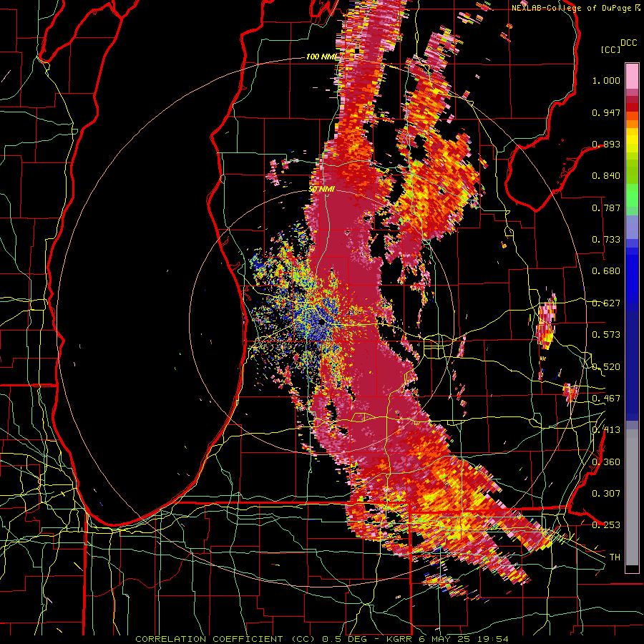Click the 0.573 legend value

tap(606, 335)
